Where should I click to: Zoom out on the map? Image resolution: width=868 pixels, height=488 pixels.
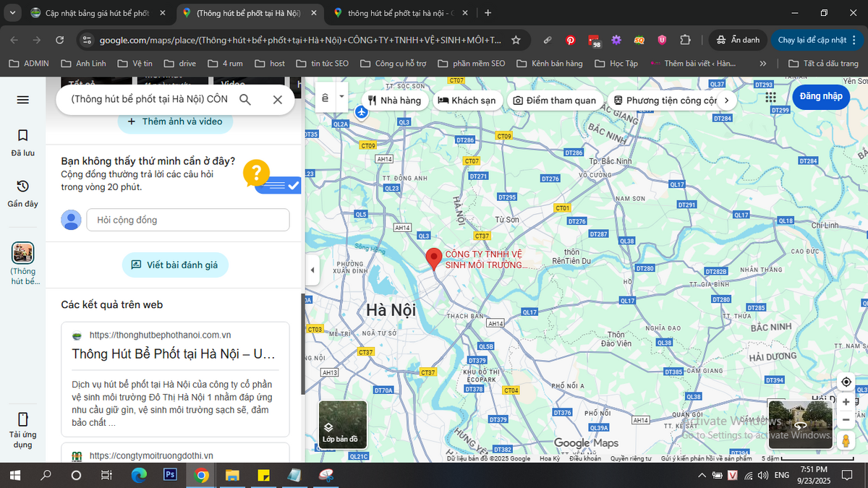(846, 420)
